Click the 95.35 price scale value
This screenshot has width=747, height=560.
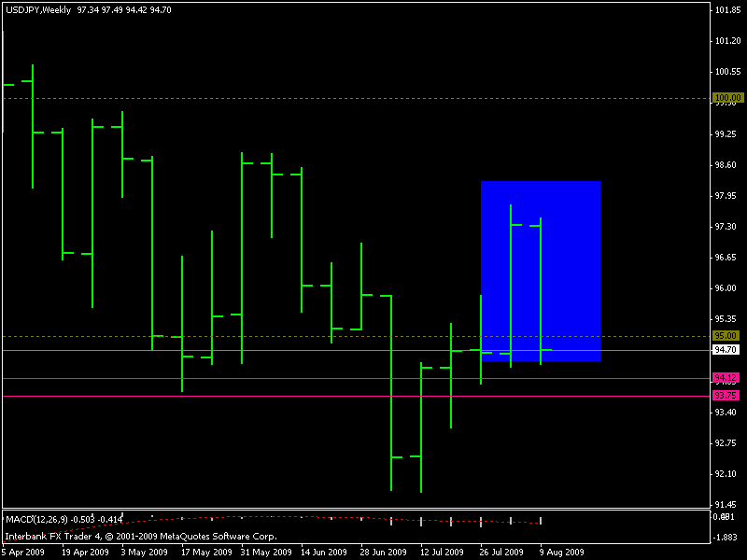click(726, 318)
